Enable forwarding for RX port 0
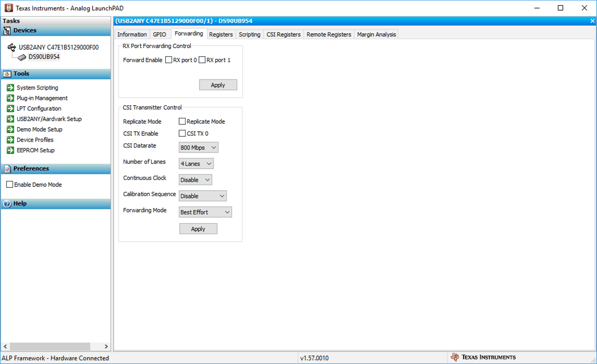The image size is (597, 364). click(169, 60)
